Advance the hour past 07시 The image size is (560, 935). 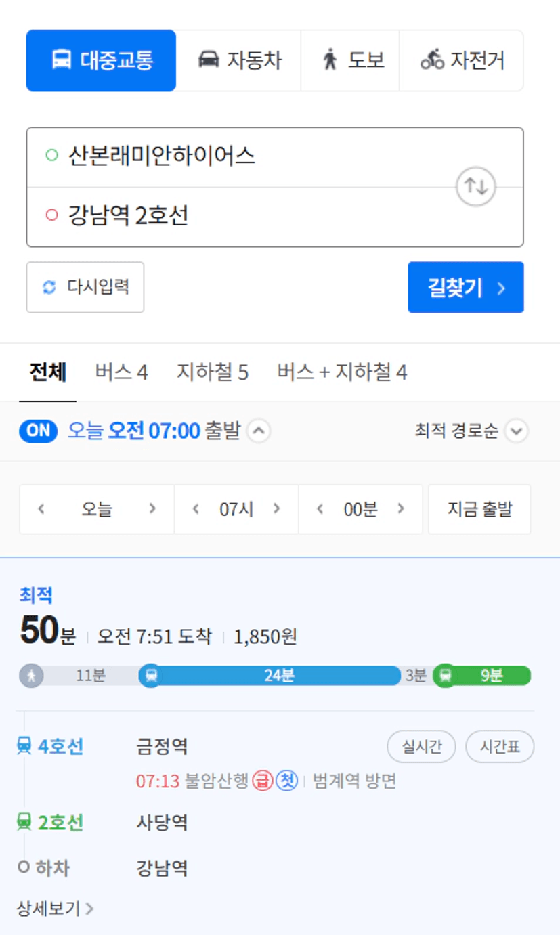tap(276, 508)
